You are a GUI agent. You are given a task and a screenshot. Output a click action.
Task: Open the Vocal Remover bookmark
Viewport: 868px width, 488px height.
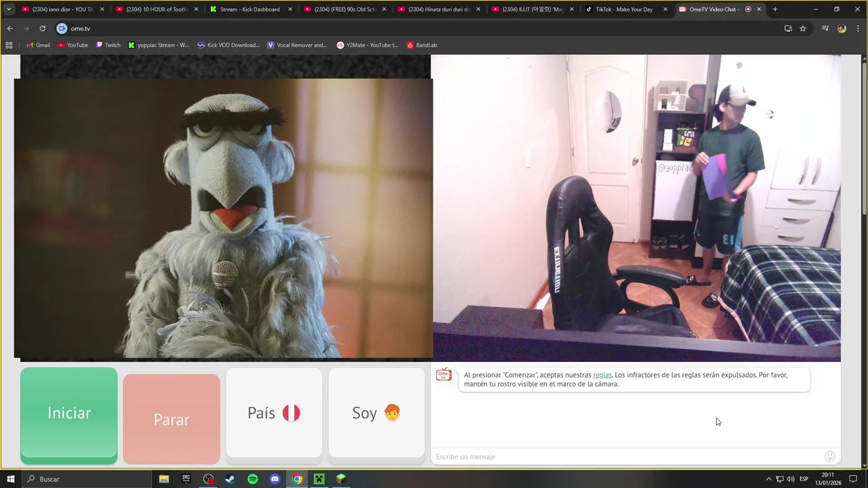pyautogui.click(x=297, y=45)
